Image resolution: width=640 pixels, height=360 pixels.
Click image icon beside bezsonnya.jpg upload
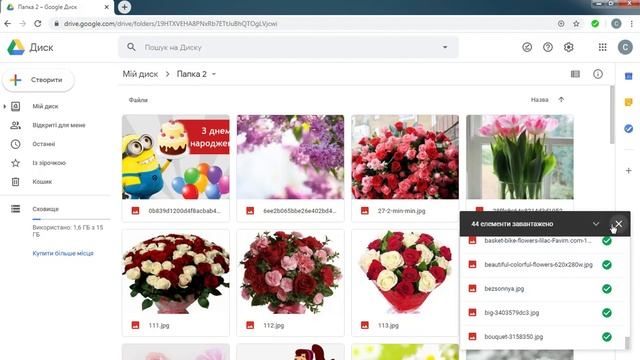472,289
